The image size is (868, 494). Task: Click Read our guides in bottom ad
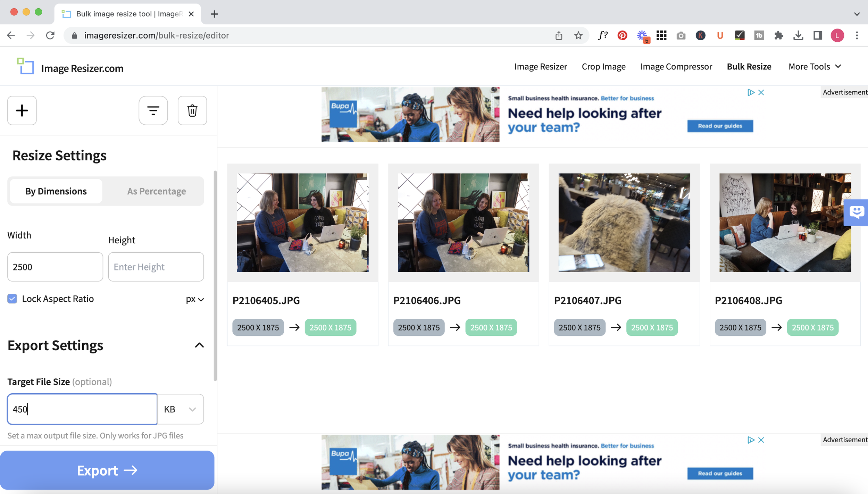720,473
